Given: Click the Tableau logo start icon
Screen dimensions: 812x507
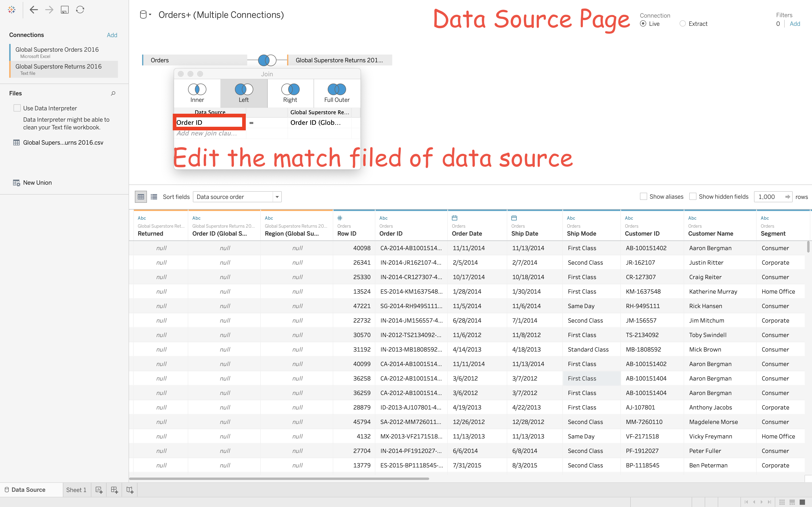Looking at the screenshot, I should (x=12, y=10).
